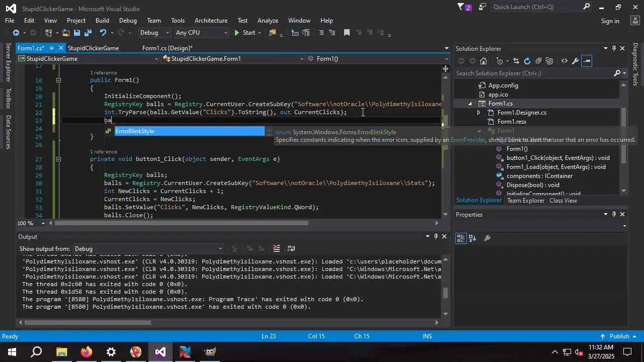The height and width of the screenshot is (362, 644).
Task: Open the notifications flag icon in title bar
Action: coord(464,7)
